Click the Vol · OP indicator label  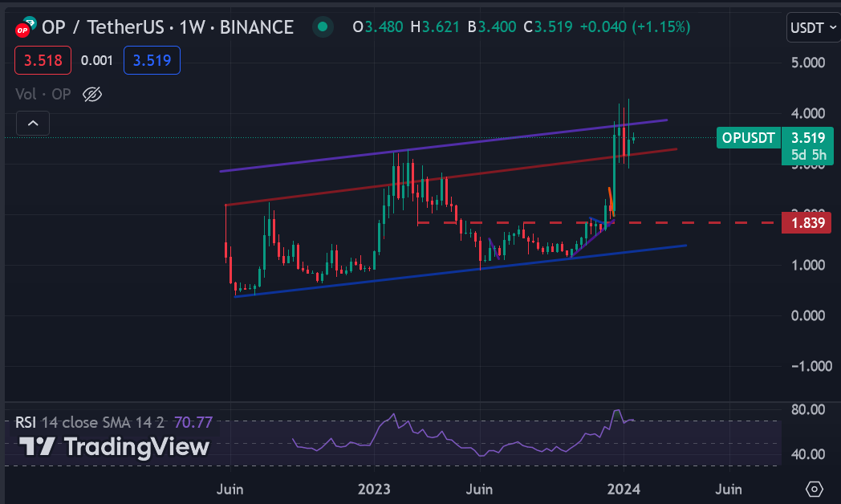[x=43, y=95]
